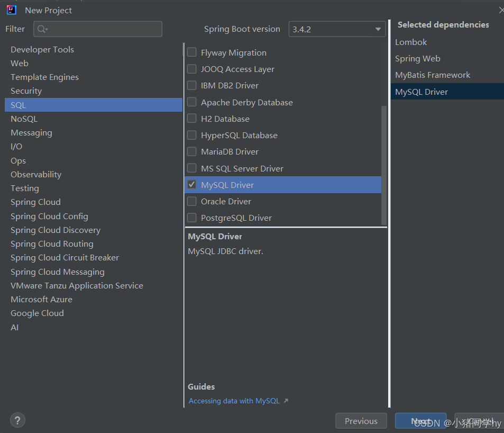Enable the Flyway Migration checkbox
The width and height of the screenshot is (504, 433).
click(191, 52)
